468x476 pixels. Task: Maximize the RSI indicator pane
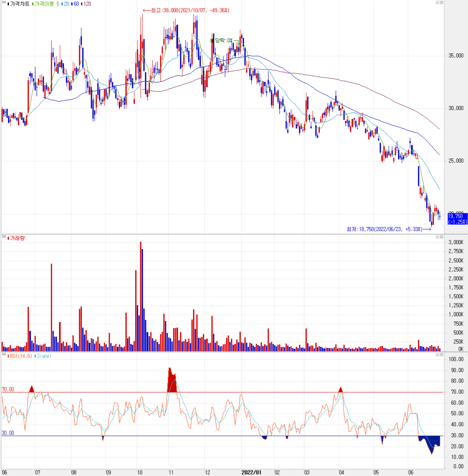click(x=437, y=355)
